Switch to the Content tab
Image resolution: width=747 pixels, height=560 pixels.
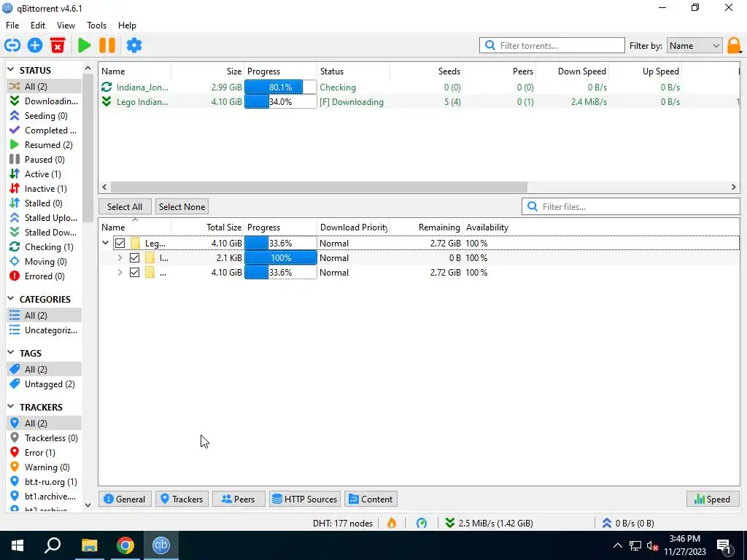[x=371, y=499]
